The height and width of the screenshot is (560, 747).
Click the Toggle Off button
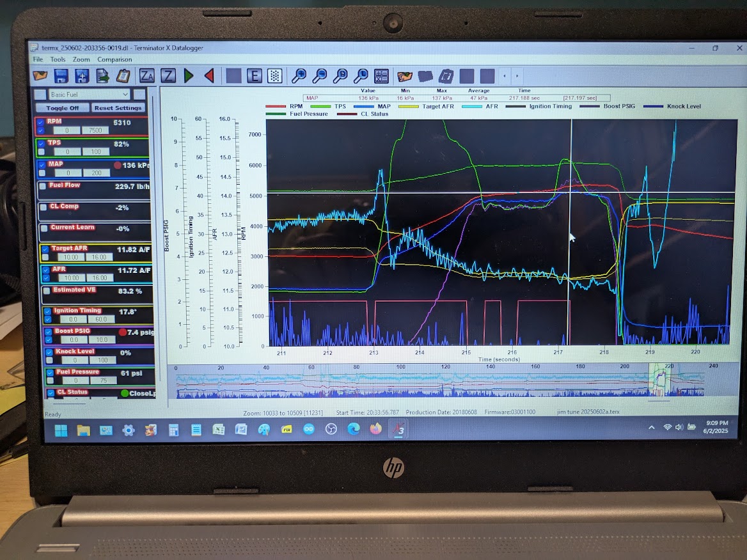coord(63,108)
